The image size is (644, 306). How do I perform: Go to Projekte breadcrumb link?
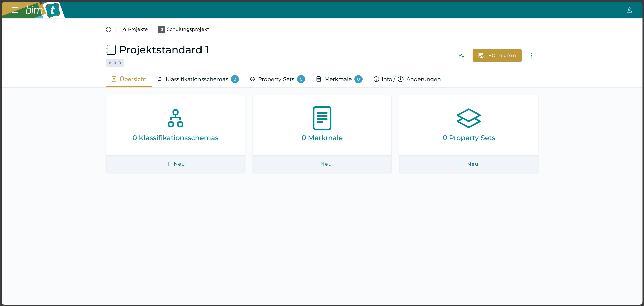(135, 29)
